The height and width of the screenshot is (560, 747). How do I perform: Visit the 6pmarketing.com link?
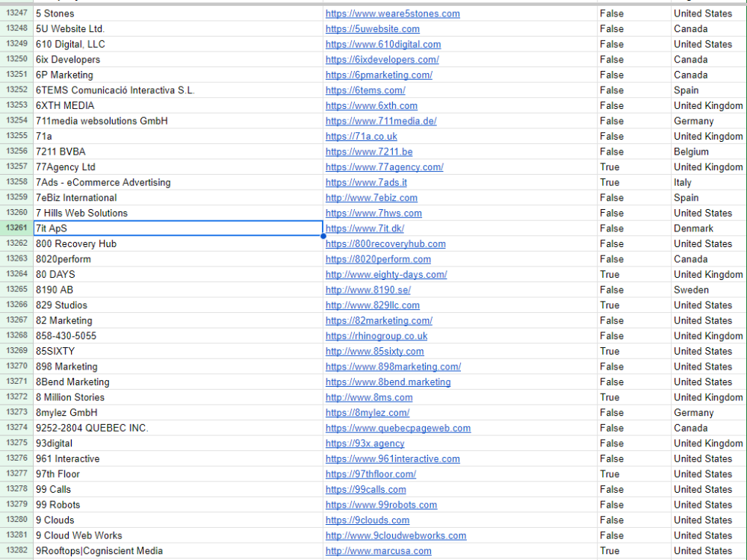click(x=379, y=75)
